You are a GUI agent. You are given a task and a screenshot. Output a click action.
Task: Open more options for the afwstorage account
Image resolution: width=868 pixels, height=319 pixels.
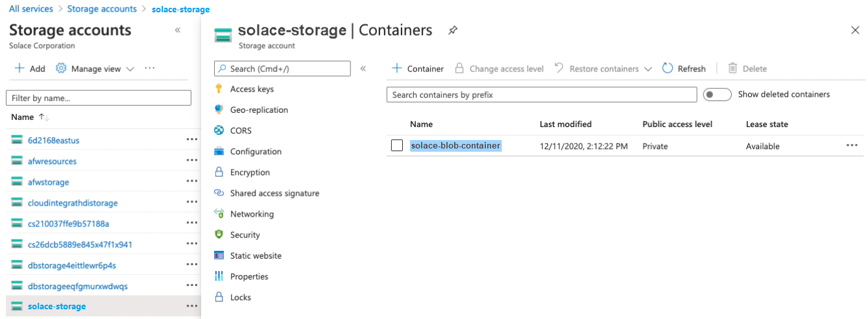(x=191, y=182)
